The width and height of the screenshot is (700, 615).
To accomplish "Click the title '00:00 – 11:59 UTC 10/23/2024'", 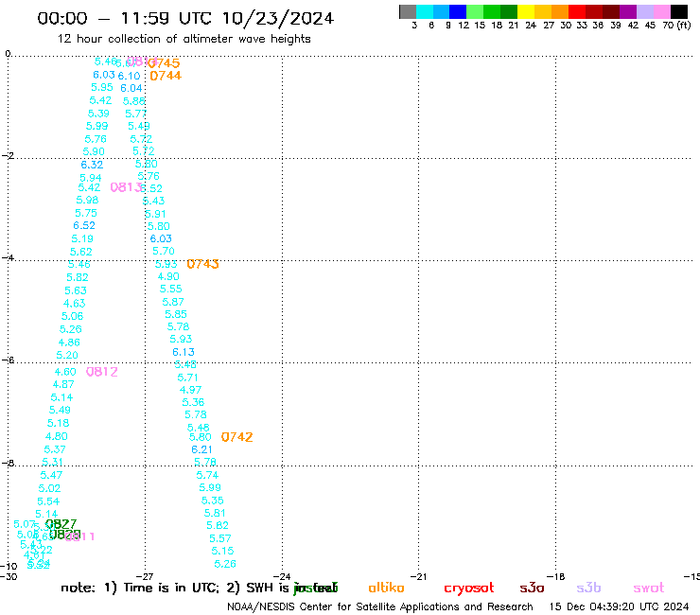I will coord(185,18).
